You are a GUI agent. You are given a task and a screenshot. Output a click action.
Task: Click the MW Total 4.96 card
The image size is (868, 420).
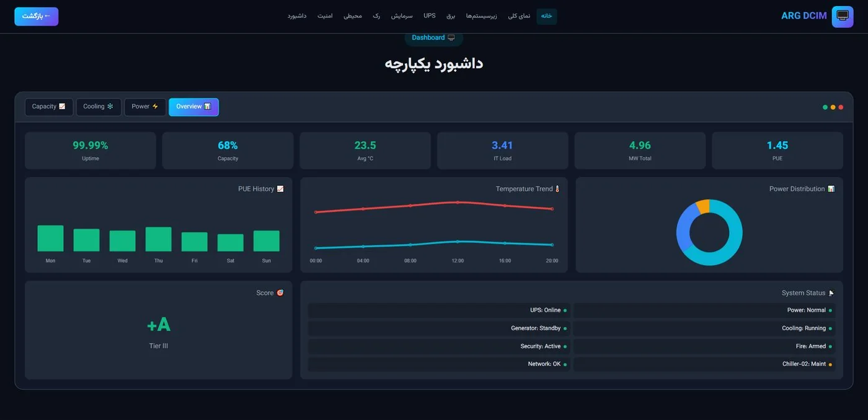[640, 151]
